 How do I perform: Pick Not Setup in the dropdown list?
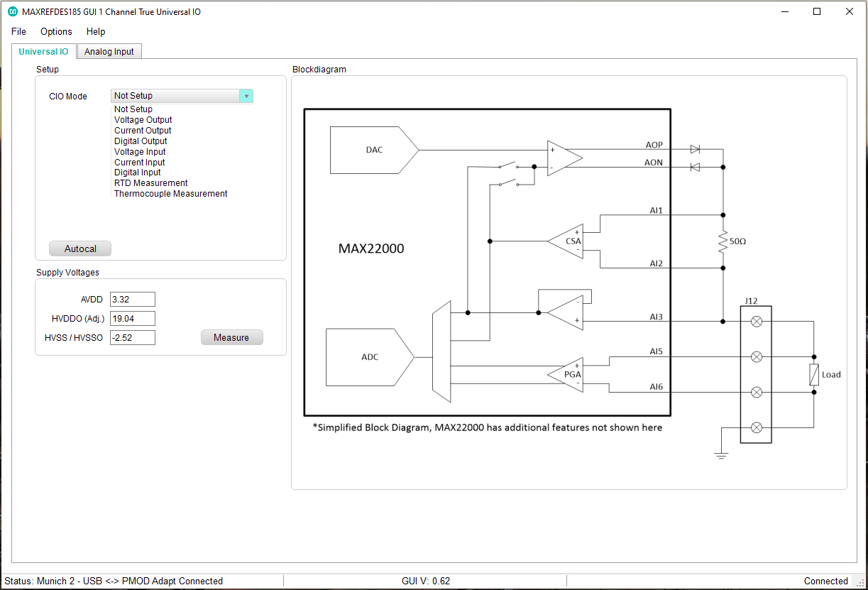click(133, 109)
